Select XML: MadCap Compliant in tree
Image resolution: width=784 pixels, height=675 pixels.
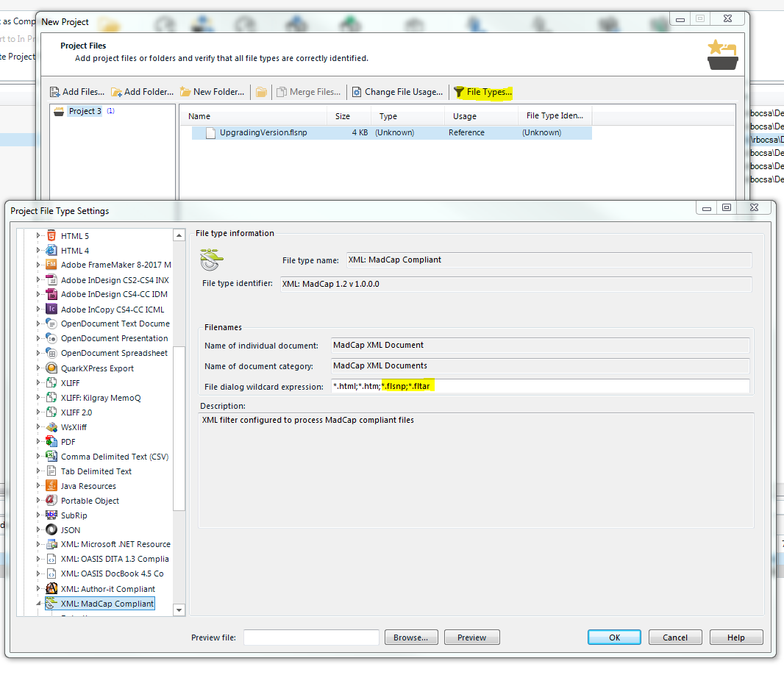tap(107, 604)
